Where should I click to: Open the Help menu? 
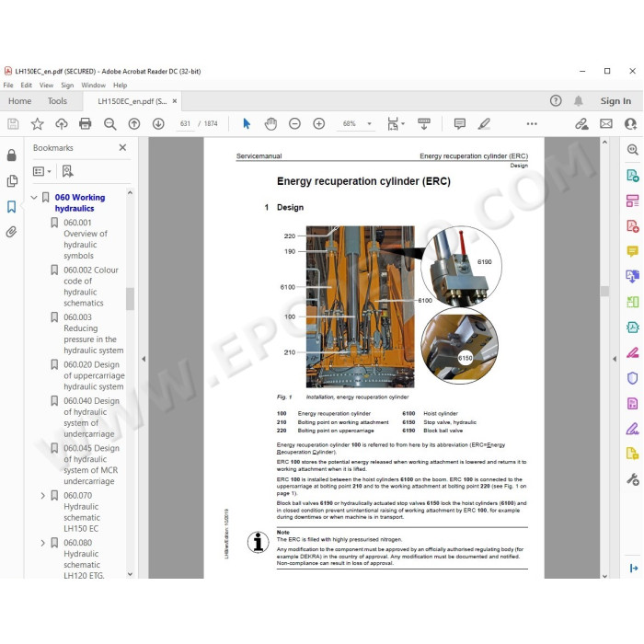[120, 85]
